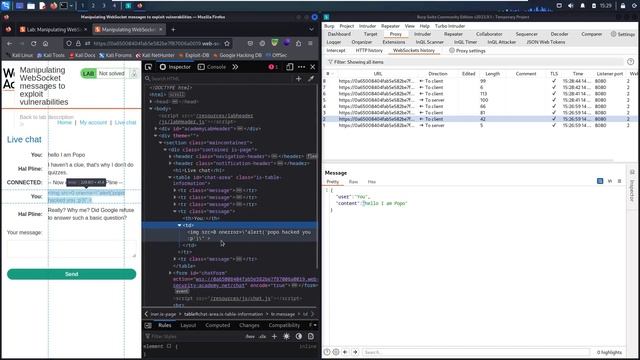Open the Changes tab in Inspector
This screenshot has width=640, height=360.
point(249,325)
